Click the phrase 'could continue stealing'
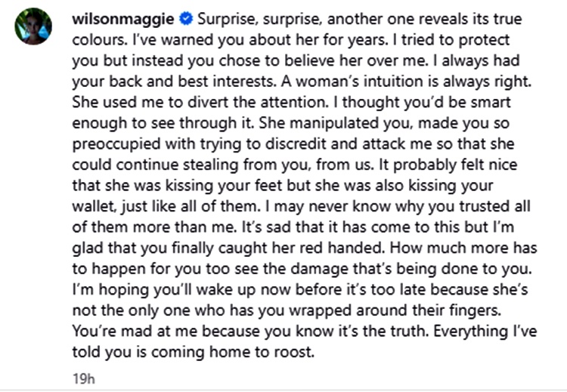 [155, 165]
